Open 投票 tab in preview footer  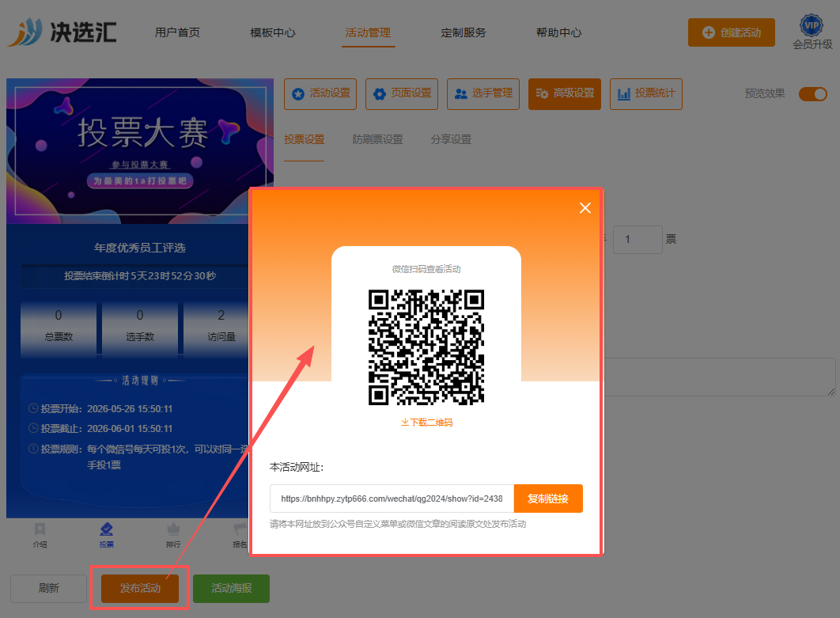(106, 536)
